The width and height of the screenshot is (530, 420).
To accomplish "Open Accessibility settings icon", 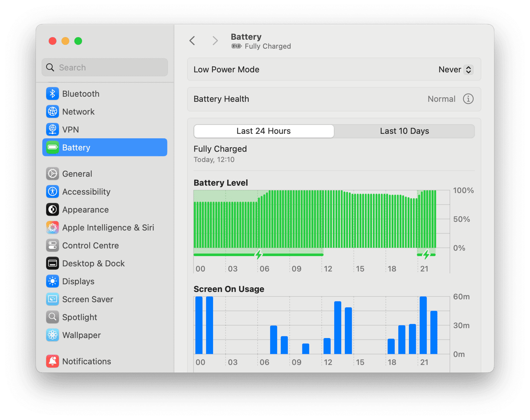I will (x=53, y=192).
